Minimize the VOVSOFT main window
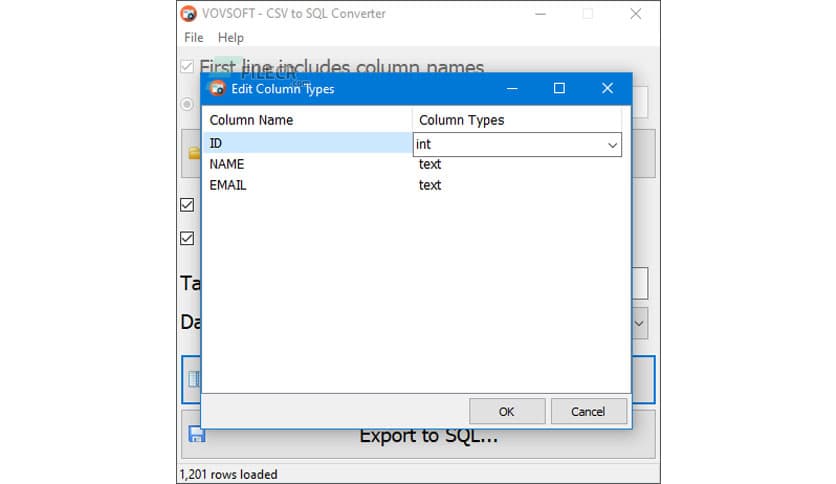836x484 pixels. click(x=541, y=14)
